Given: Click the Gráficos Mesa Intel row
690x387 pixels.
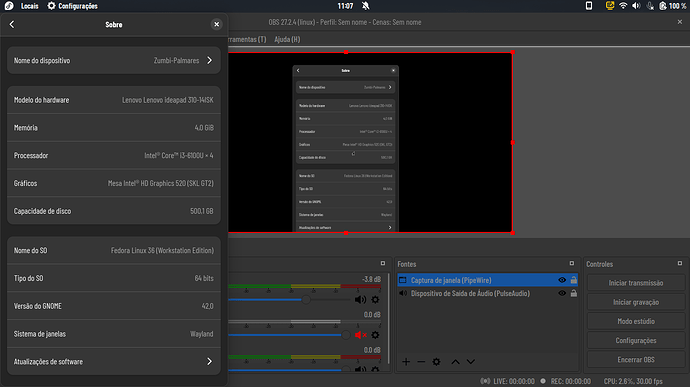Looking at the screenshot, I should tap(114, 183).
